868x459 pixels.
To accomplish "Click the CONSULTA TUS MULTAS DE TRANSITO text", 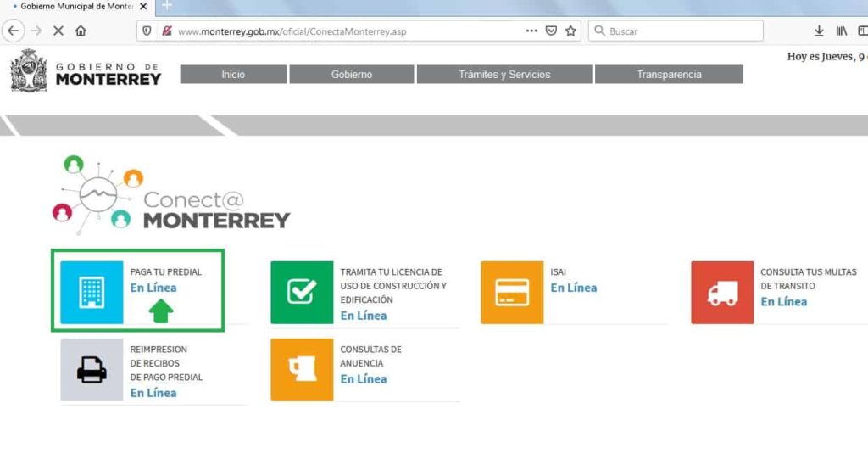I will click(x=808, y=279).
